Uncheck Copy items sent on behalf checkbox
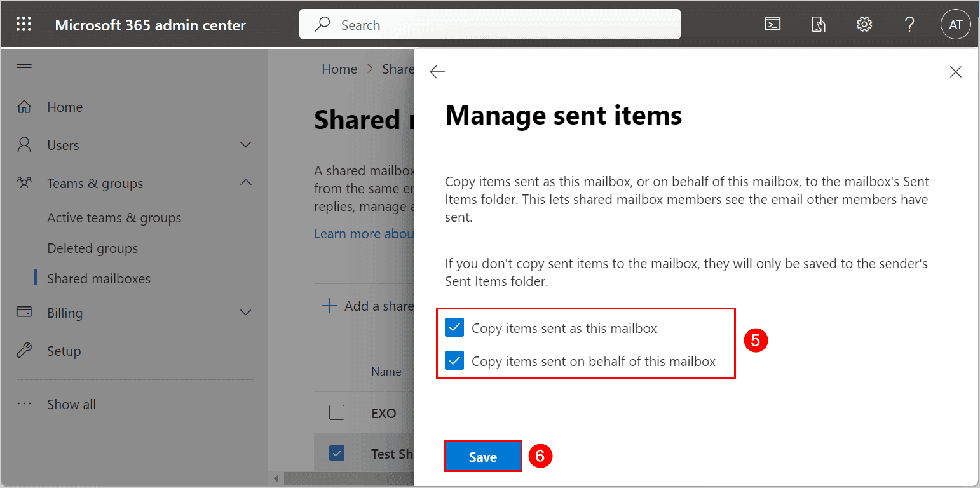The height and width of the screenshot is (488, 980). click(x=454, y=361)
